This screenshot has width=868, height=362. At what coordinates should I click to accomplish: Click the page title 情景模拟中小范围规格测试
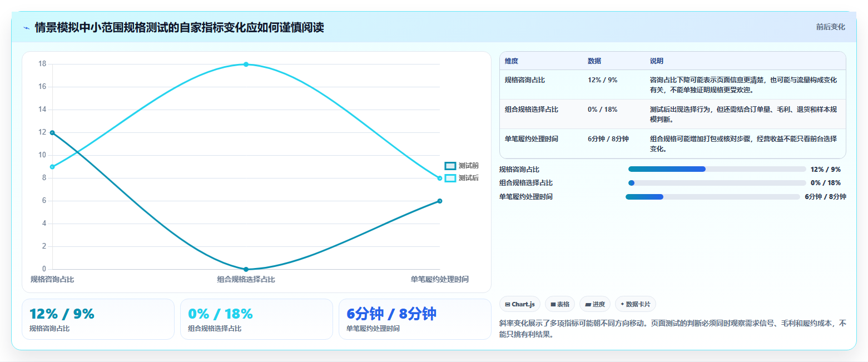[179, 27]
